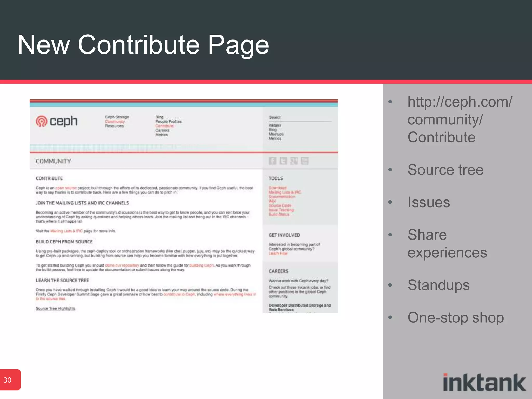Click the Search input field
The width and height of the screenshot is (532, 399).
coord(300,118)
